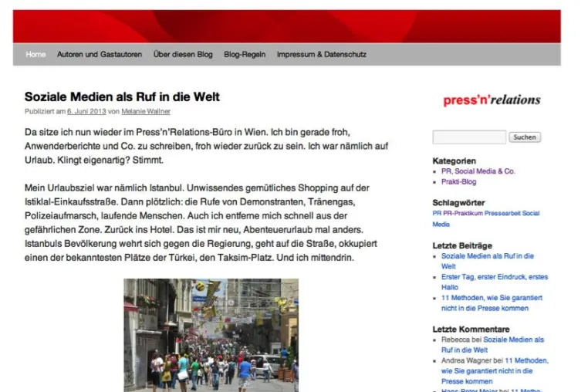Image resolution: width=588 pixels, height=392 pixels.
Task: Open post 11 Methoden, wie Sie garantiert nicht in die Presse kommen
Action: pyautogui.click(x=492, y=303)
